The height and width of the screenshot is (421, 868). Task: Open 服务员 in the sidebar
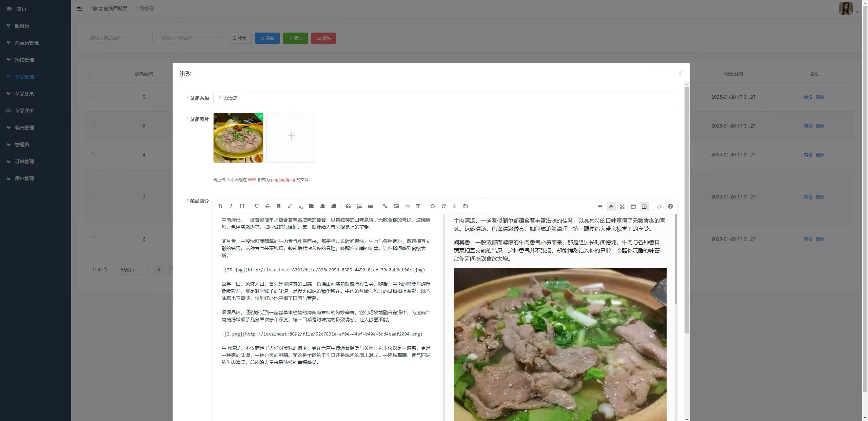point(36,26)
